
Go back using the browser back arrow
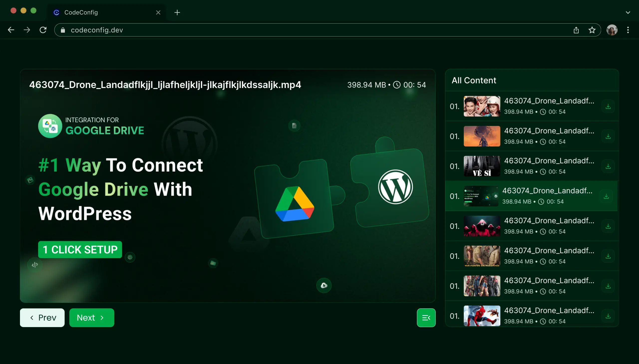[x=11, y=30]
